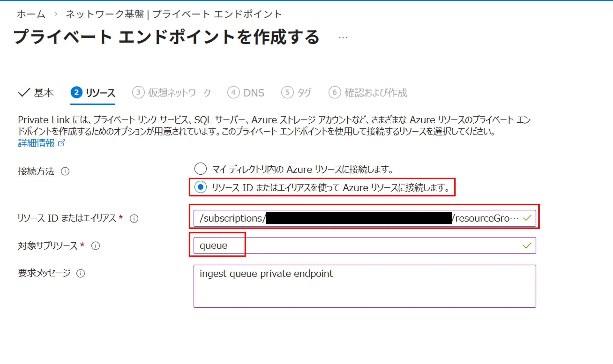613x364 pixels.
Task: Click the checkmark icon beside the 基本 step
Action: point(24,92)
